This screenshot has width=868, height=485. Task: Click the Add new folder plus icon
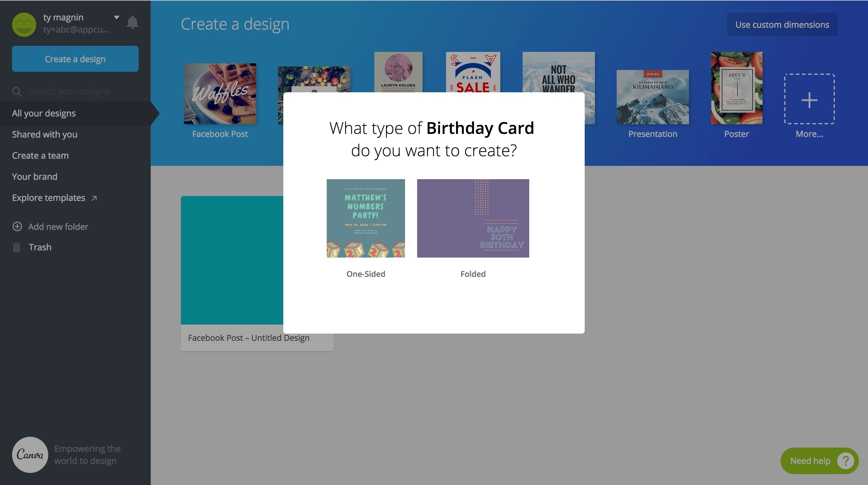point(17,226)
